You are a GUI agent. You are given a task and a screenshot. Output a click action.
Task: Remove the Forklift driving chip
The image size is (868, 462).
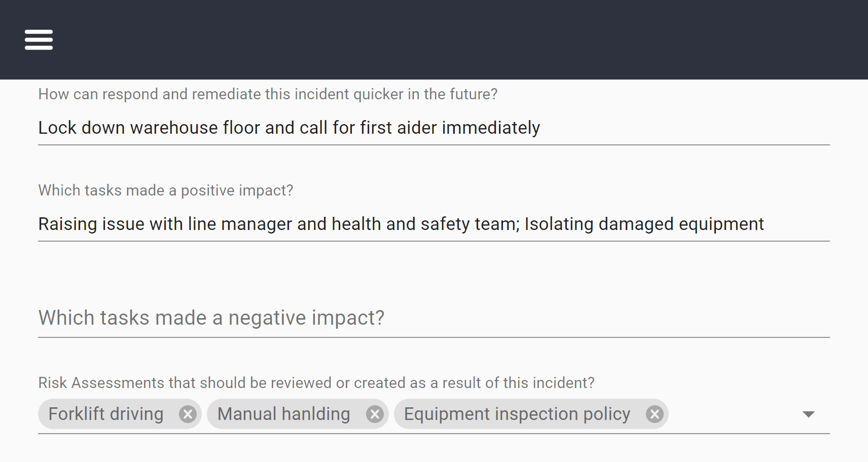coord(188,414)
